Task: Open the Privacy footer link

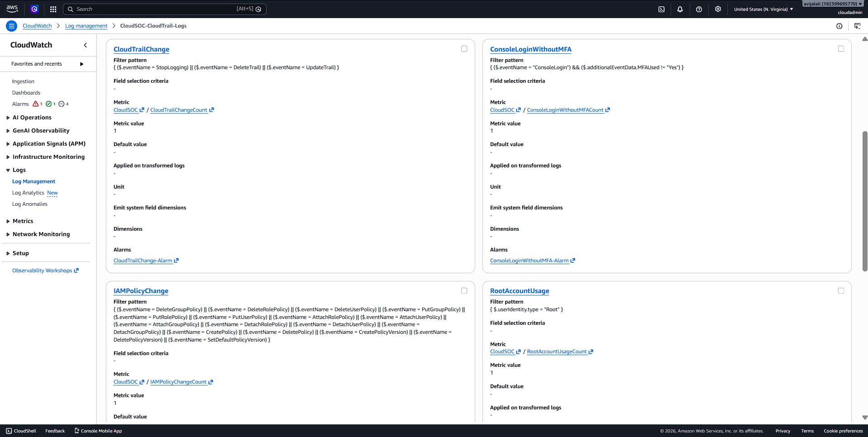Action: tap(783, 431)
